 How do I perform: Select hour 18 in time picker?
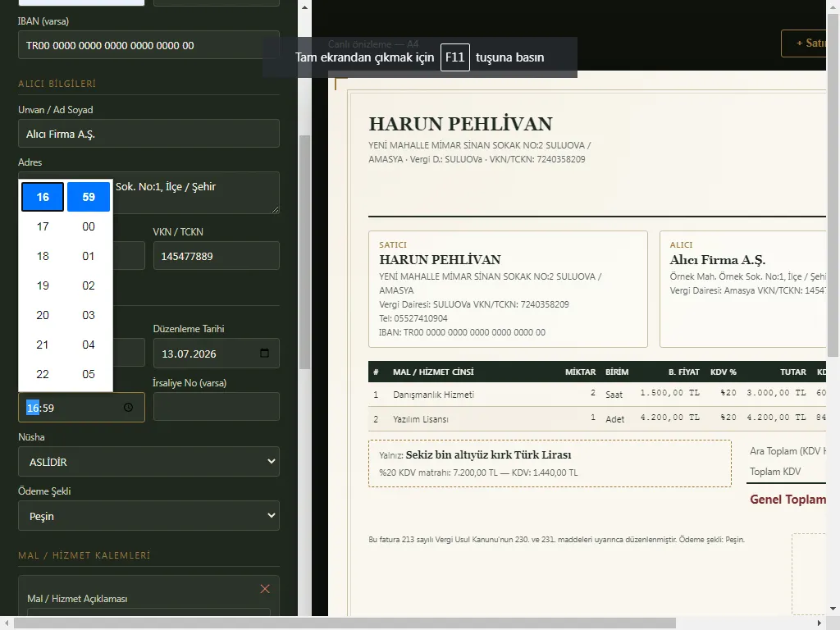[x=43, y=256]
